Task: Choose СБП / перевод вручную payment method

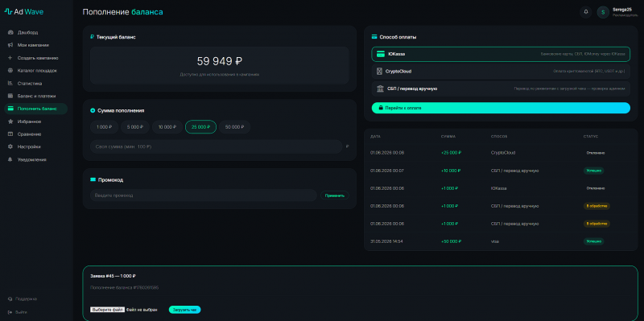Action: pyautogui.click(x=501, y=88)
